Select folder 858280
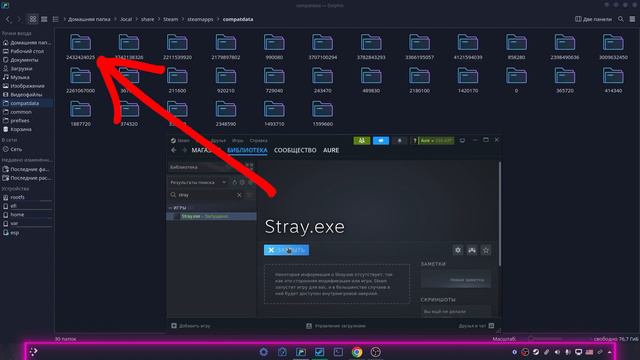This screenshot has height=360, width=640. (516, 47)
